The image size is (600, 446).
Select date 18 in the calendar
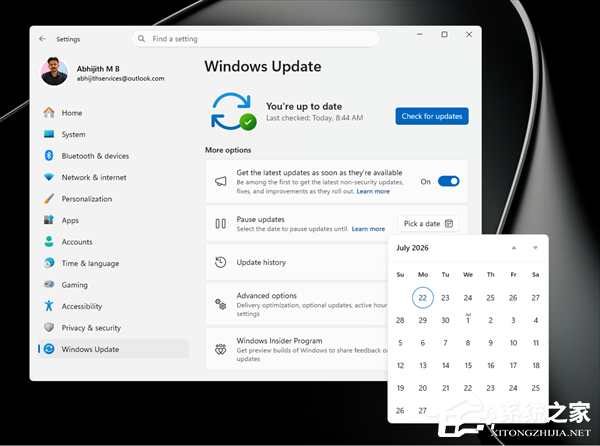(x=536, y=365)
